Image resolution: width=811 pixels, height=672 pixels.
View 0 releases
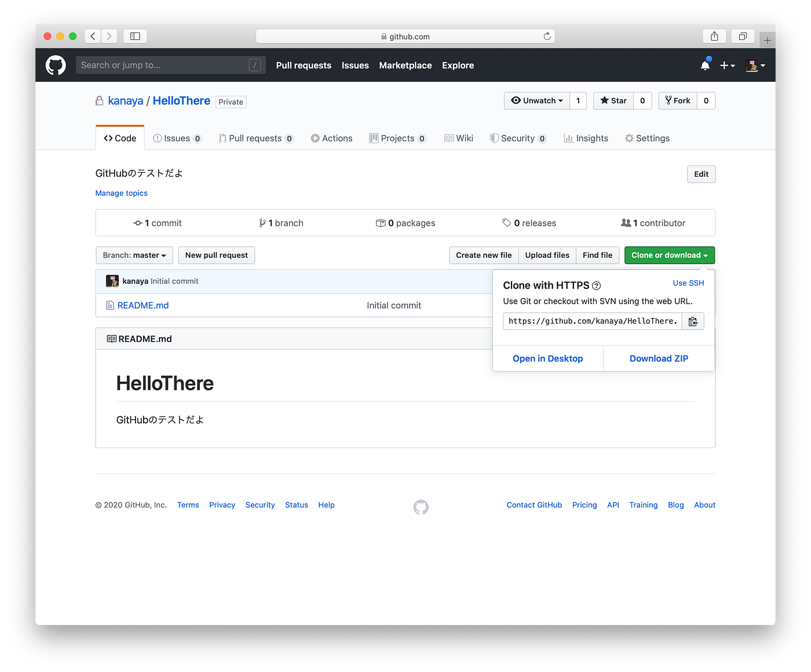pos(529,223)
